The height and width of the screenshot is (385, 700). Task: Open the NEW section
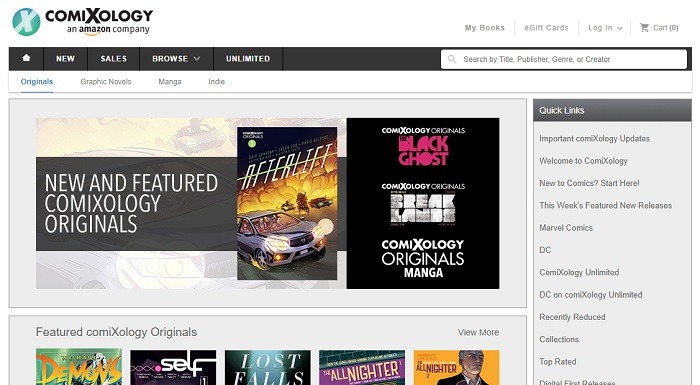point(65,59)
